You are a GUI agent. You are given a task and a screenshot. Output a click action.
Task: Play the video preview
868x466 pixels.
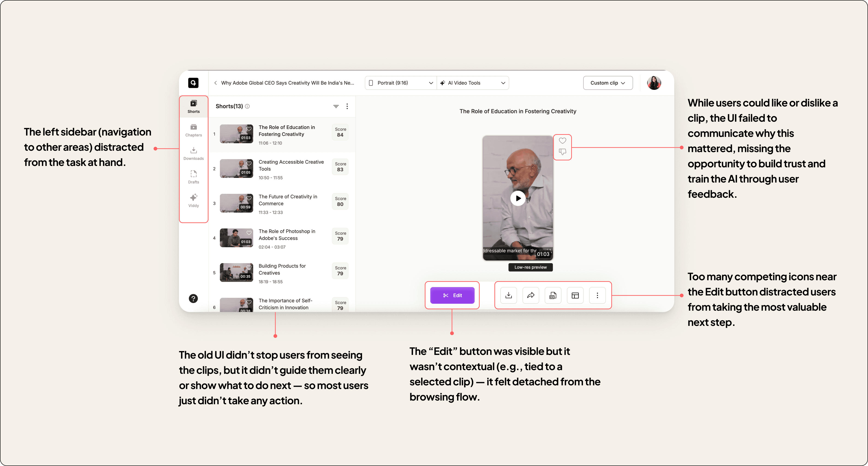point(518,198)
